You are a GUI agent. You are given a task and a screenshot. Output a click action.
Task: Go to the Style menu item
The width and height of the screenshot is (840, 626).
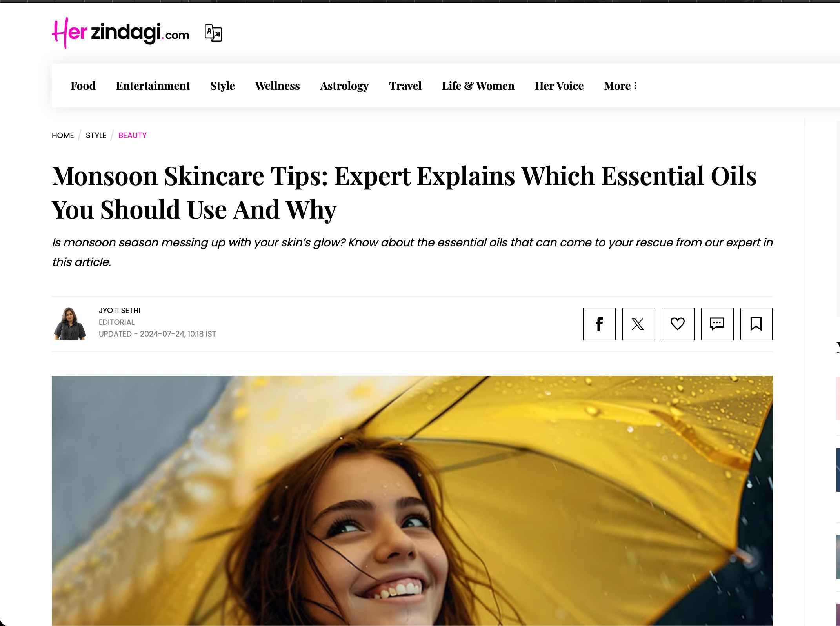222,86
